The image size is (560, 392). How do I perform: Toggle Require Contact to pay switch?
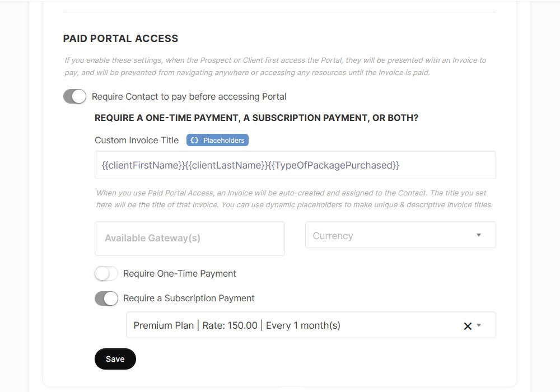tap(75, 96)
